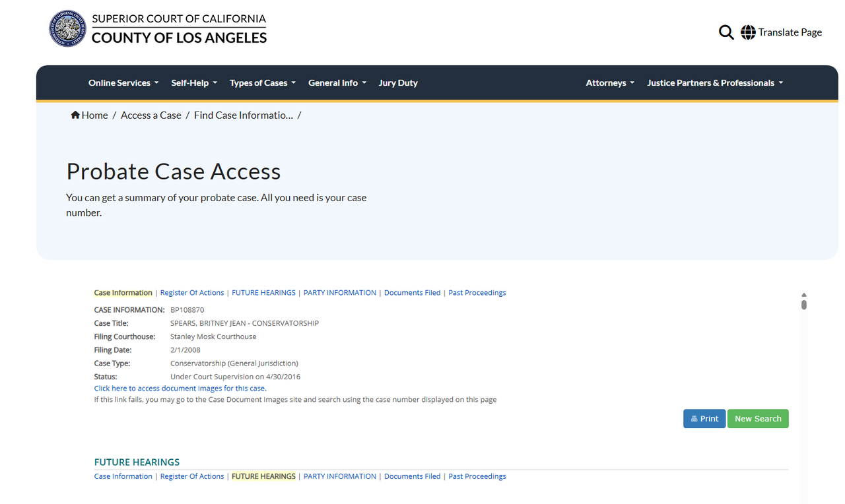
Task: Select case number BP108870 text
Action: 187,310
